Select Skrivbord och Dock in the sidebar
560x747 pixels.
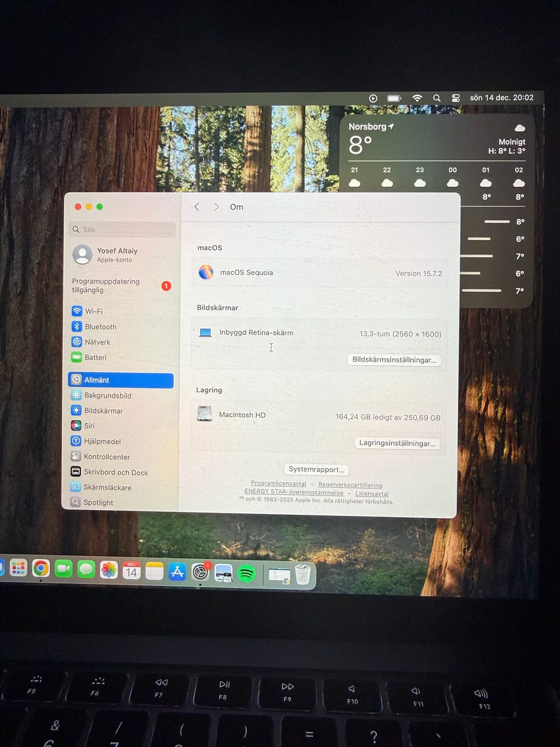(116, 472)
